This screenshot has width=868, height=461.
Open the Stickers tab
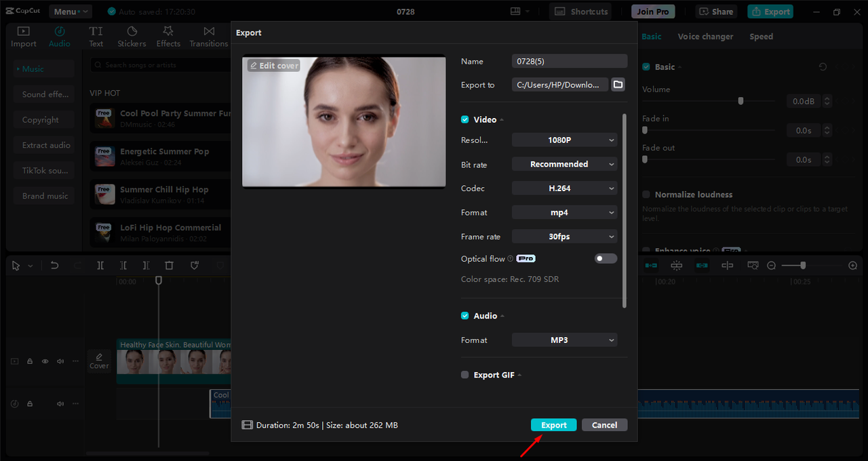click(132, 37)
